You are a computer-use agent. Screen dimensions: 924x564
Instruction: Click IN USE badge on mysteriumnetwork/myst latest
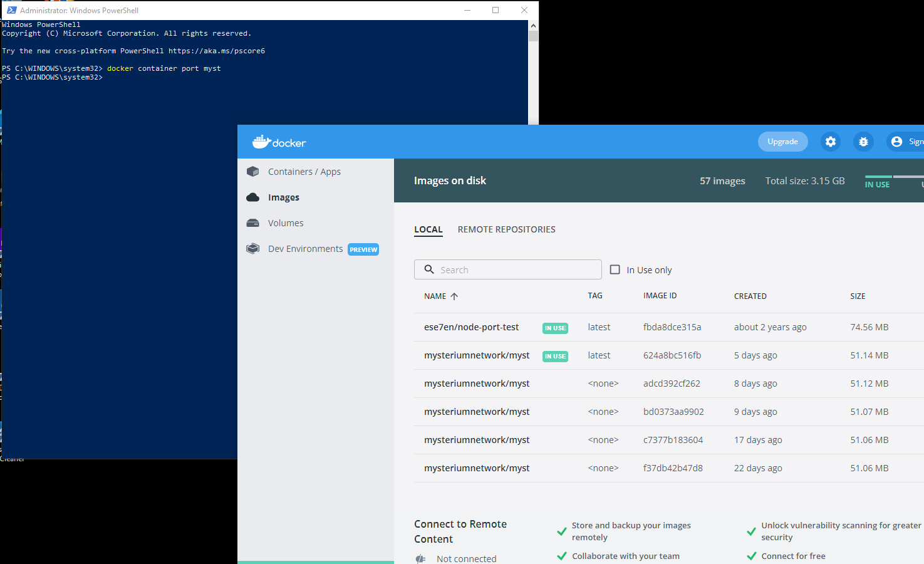[555, 356]
